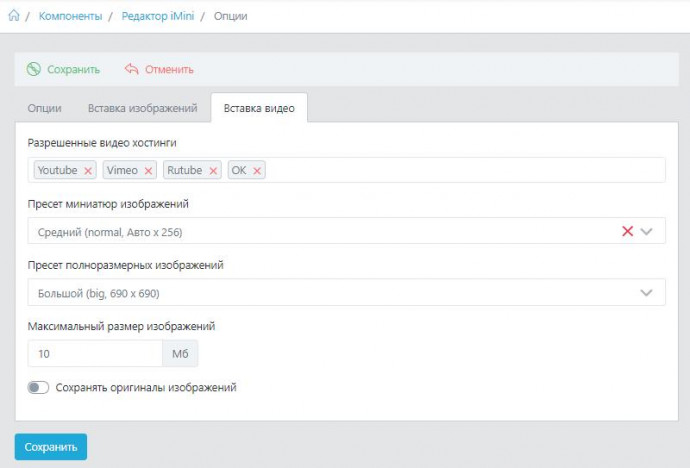Click the Разрешенные видео хостинги label
Image resolution: width=690 pixels, height=468 pixels.
pos(102,143)
